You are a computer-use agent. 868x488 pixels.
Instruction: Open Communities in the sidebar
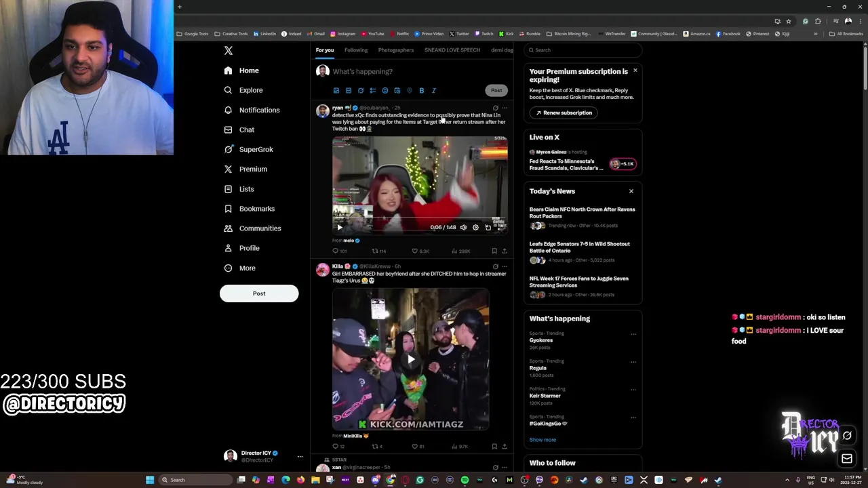click(252, 228)
